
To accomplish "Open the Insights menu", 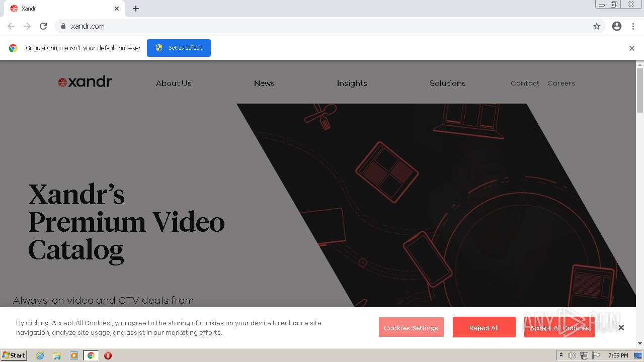I will pyautogui.click(x=352, y=83).
